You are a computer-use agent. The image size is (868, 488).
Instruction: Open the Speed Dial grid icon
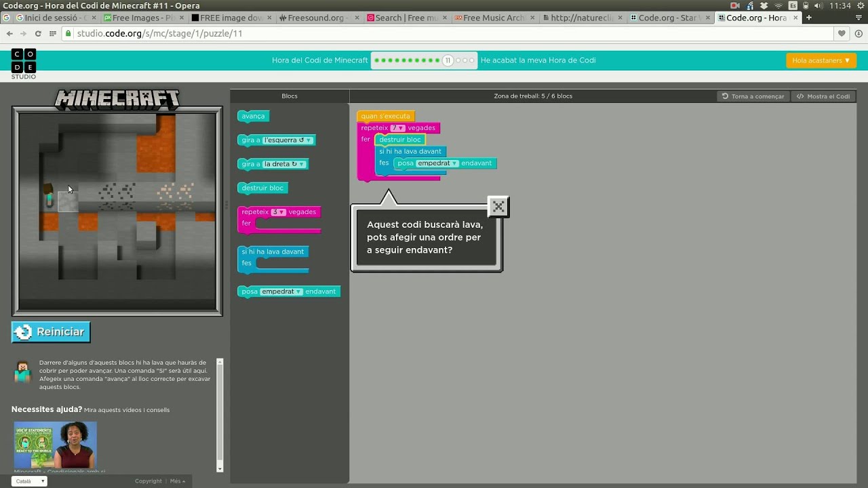tap(52, 33)
